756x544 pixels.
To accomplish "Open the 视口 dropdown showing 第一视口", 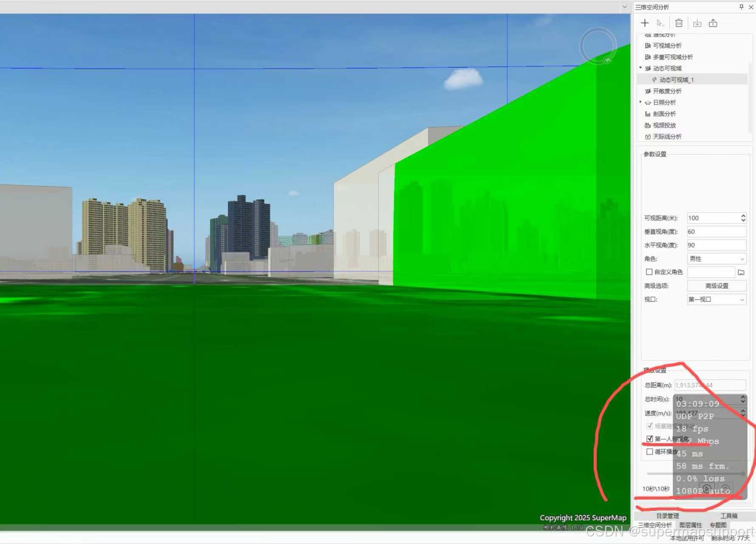I will pos(717,300).
